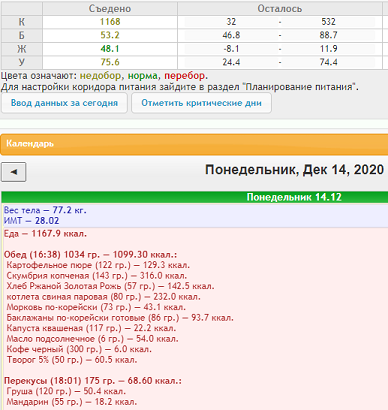
Task: Open 'Ввод данных за сегодня' button
Action: coord(64,103)
